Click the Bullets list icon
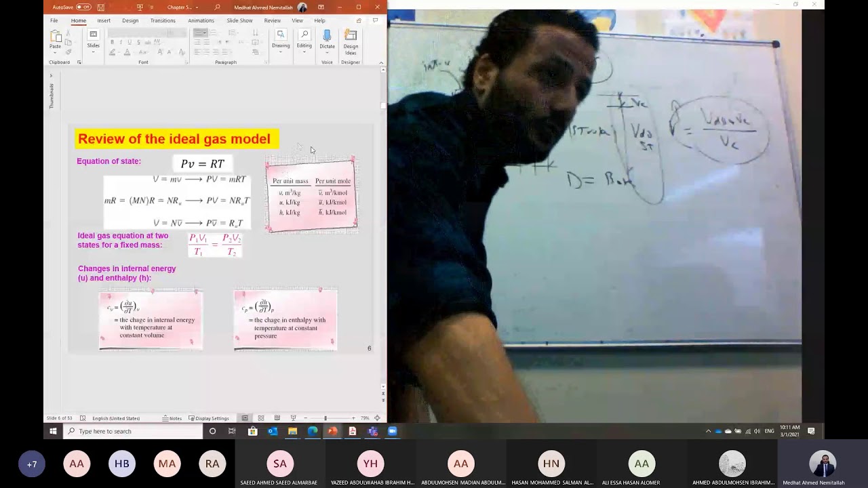Screen dimensions: 868x488 coord(197,33)
